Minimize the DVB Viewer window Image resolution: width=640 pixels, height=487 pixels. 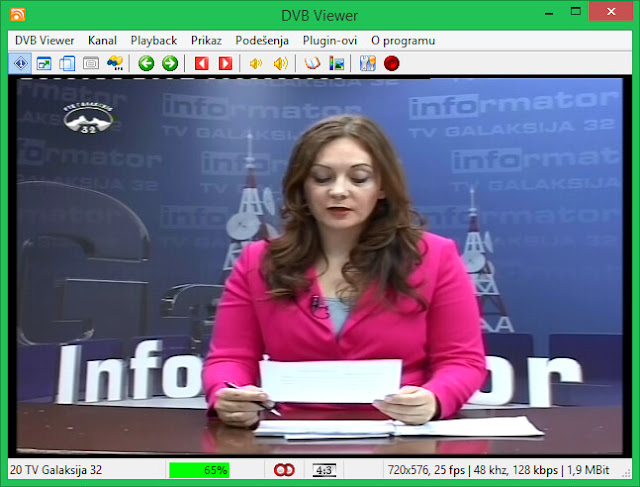549,13
